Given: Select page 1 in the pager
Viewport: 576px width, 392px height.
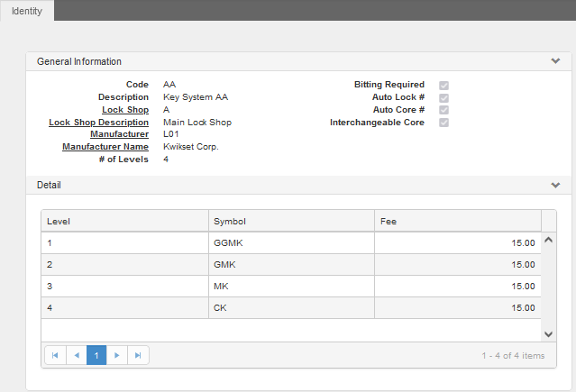Looking at the screenshot, I should tap(96, 355).
